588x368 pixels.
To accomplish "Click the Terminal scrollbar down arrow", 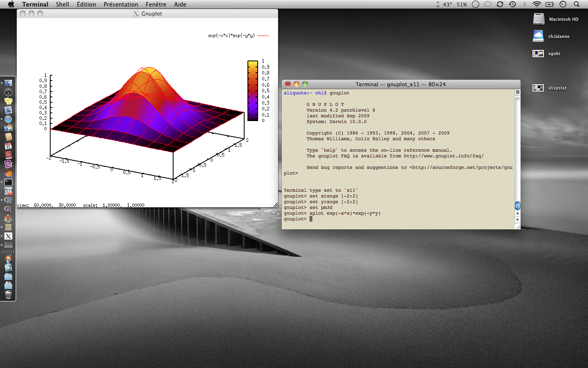I will (x=517, y=220).
